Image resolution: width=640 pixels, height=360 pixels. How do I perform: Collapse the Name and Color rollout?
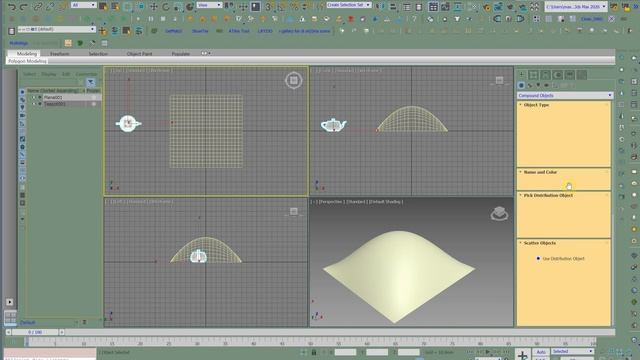point(564,172)
